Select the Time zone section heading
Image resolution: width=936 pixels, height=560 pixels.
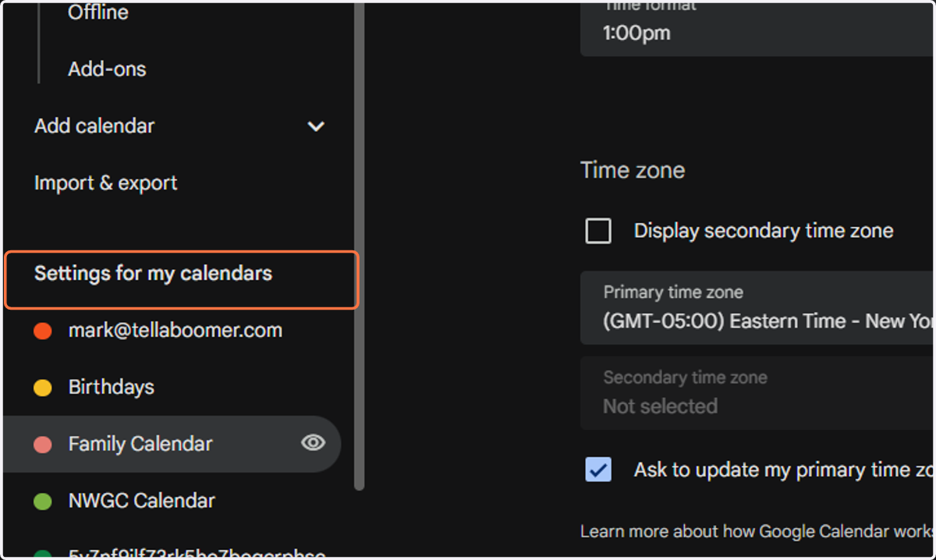coord(633,171)
